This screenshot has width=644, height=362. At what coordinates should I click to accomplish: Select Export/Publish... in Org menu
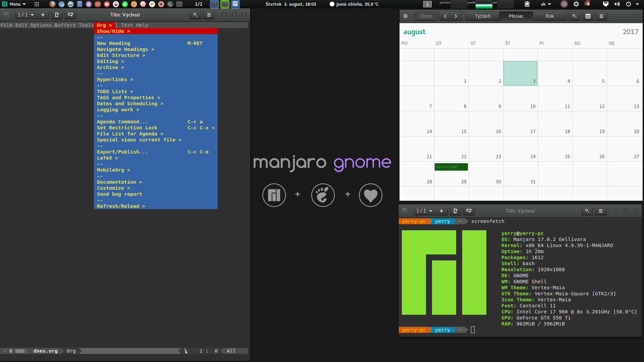click(x=156, y=152)
